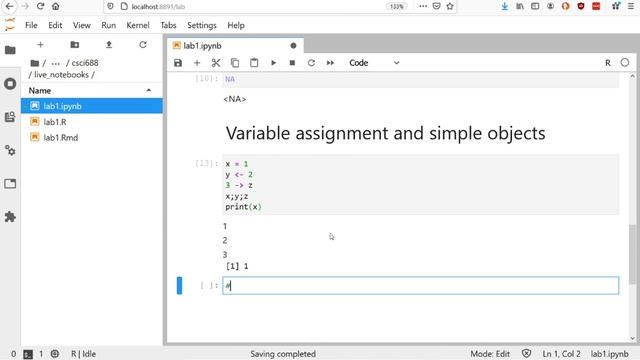640x360 pixels.
Task: Restart the kernel
Action: 311,63
